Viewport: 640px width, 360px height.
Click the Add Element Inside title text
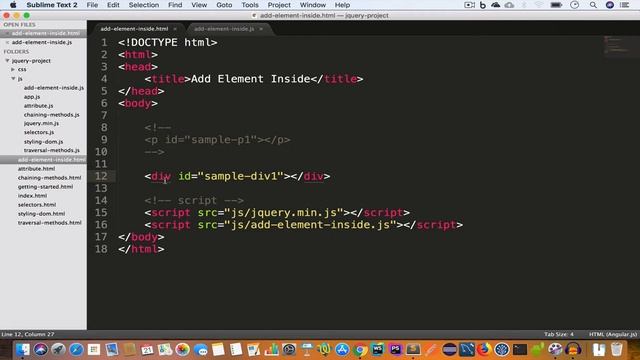click(251, 79)
